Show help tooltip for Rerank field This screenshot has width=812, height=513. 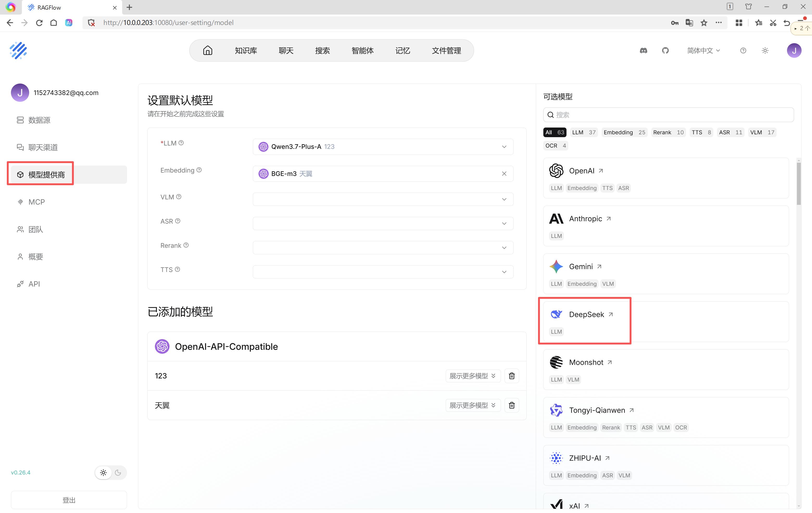click(x=186, y=245)
